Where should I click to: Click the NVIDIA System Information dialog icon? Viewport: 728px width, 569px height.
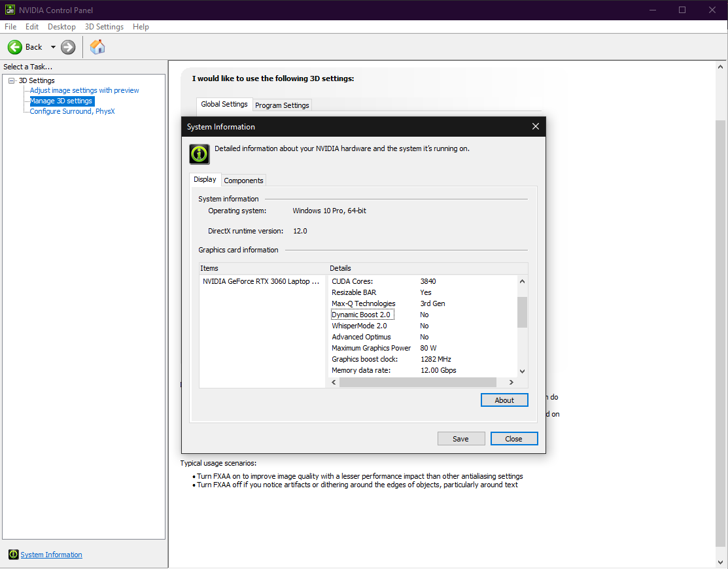tap(199, 154)
